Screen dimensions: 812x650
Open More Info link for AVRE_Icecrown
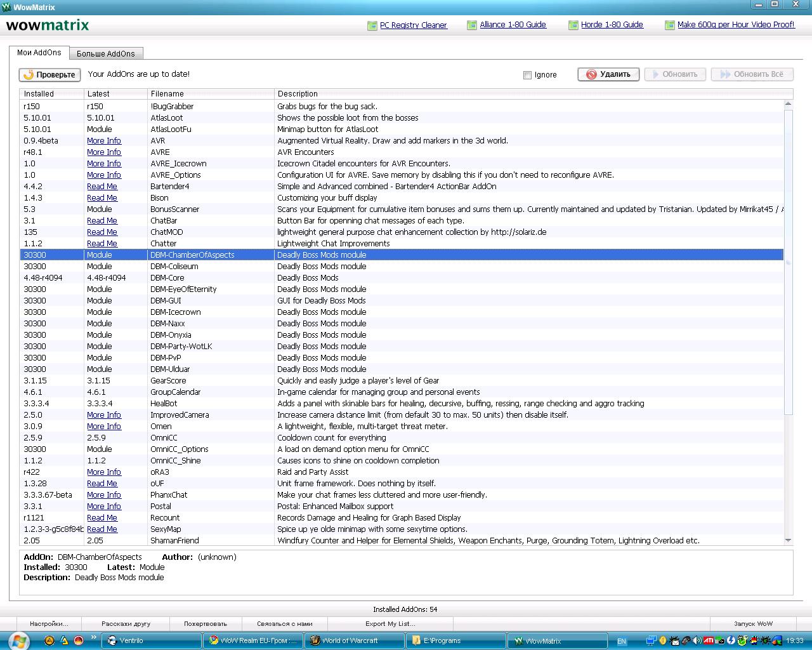tap(104, 164)
